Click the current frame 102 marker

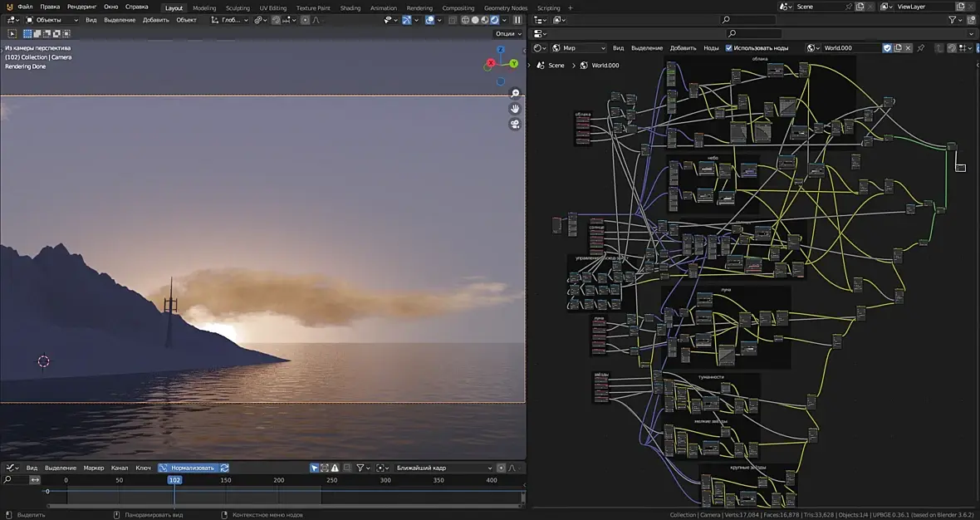coord(174,480)
